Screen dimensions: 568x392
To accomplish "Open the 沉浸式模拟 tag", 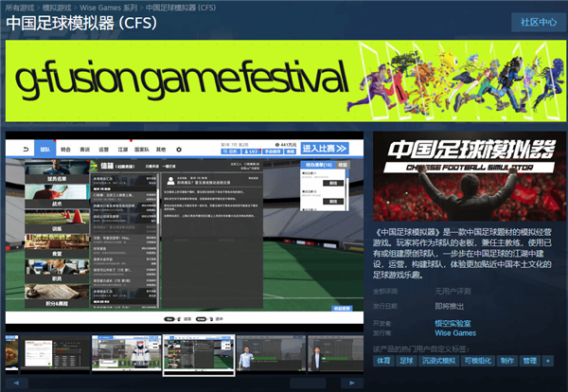I will [441, 361].
